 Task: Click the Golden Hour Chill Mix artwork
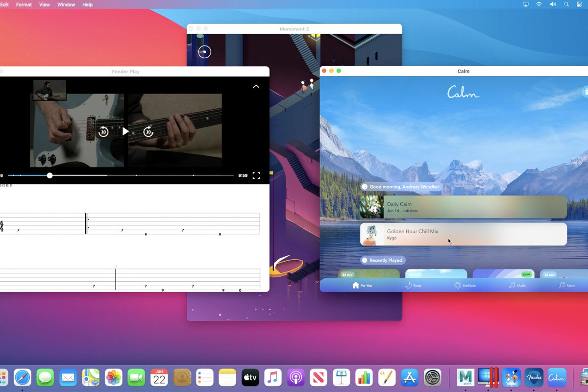[x=372, y=234]
